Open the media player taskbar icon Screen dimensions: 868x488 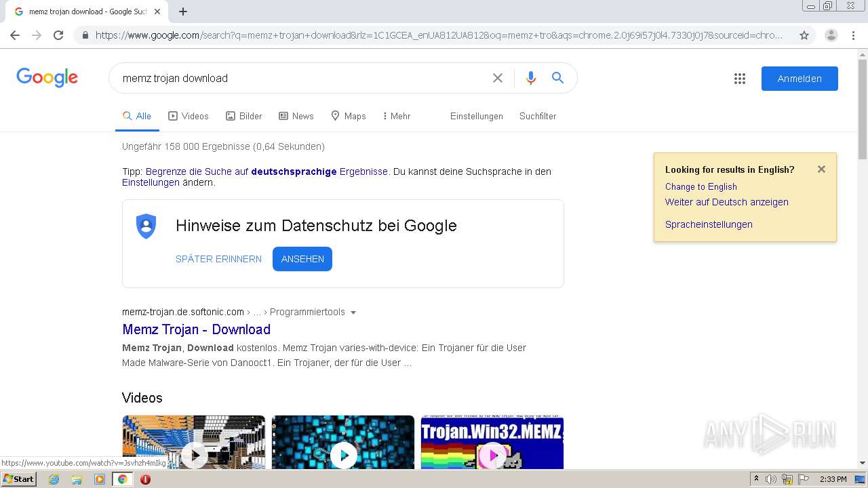click(x=100, y=479)
